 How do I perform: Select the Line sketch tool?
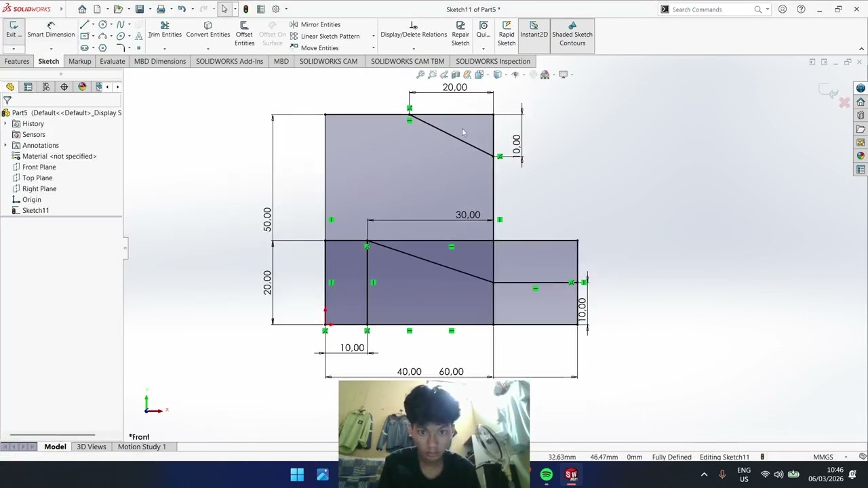[x=84, y=24]
